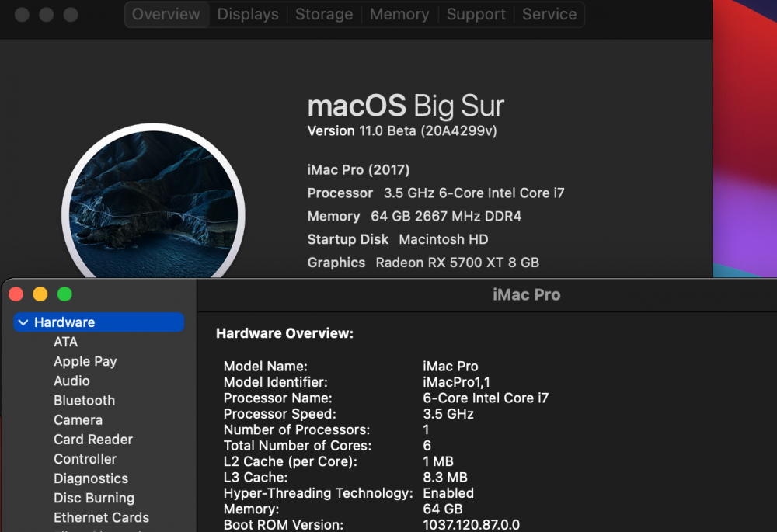The image size is (777, 532).
Task: Click the Memory value 64 GB
Action: click(x=443, y=509)
